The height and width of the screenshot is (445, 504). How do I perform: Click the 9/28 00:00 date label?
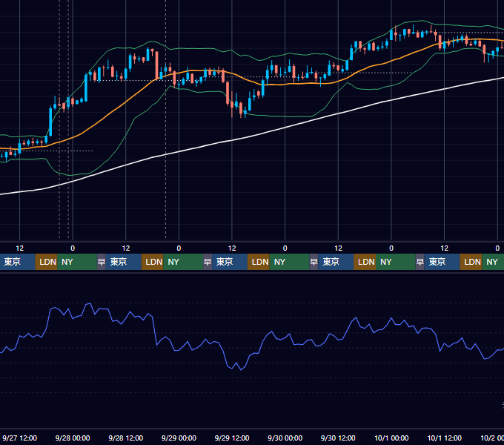coord(73,438)
